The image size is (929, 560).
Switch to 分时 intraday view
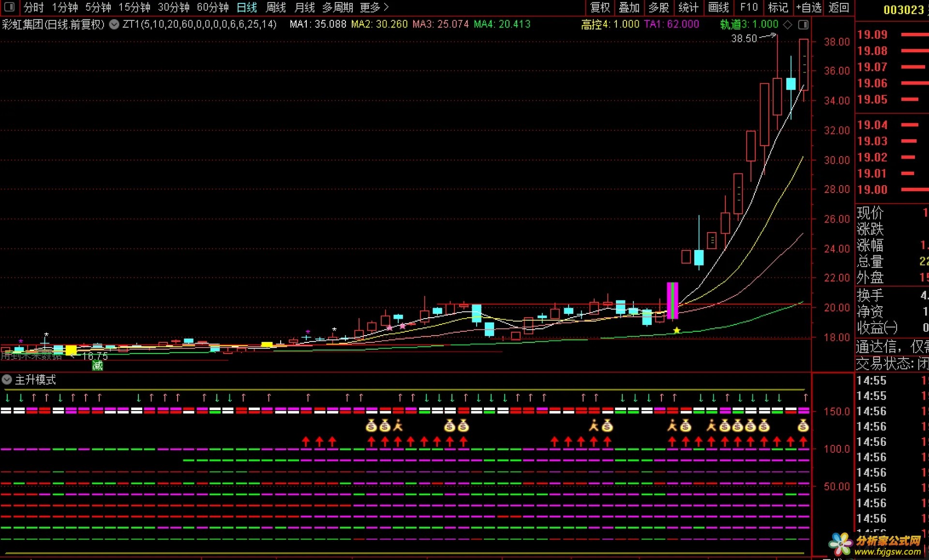(x=34, y=7)
